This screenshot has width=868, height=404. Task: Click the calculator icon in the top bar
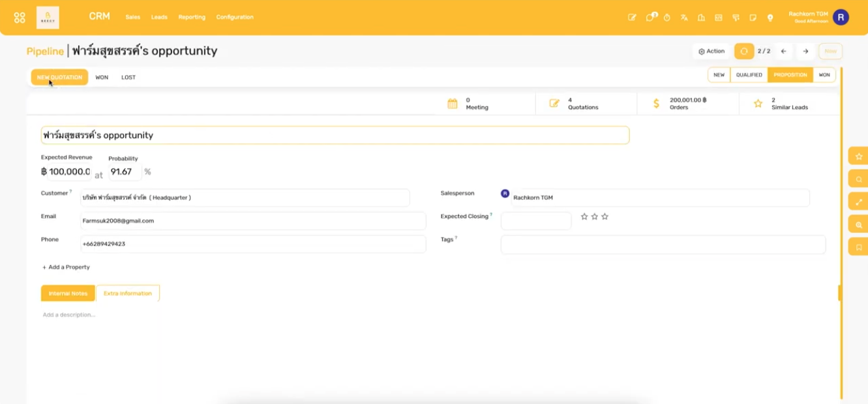click(719, 18)
